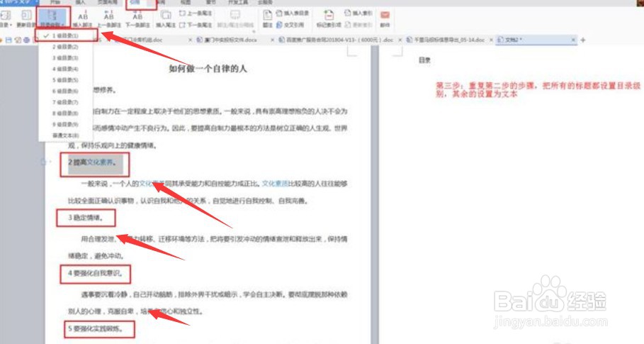The height and width of the screenshot is (344, 644).
Task: Select 3 级目录(3) level option
Action: 66,58
